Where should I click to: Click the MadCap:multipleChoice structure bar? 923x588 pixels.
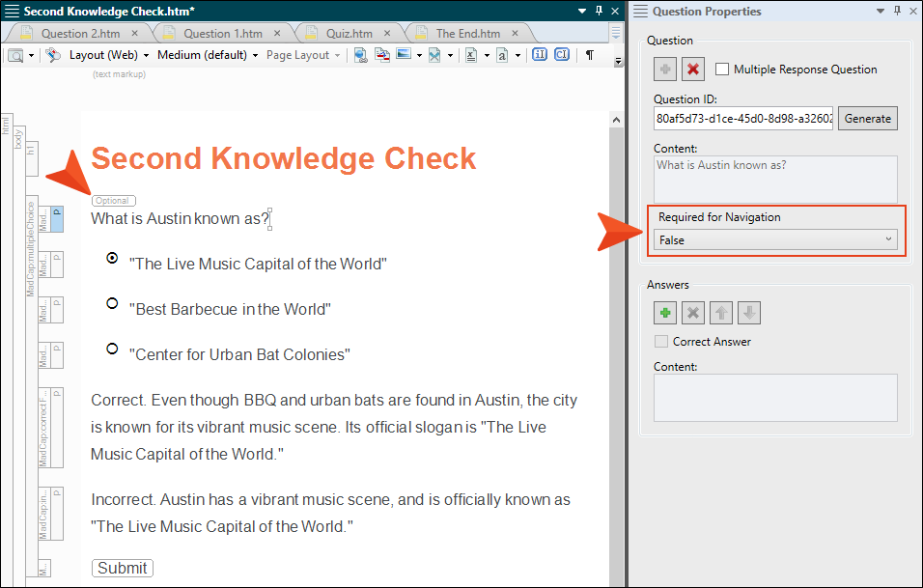click(x=32, y=385)
